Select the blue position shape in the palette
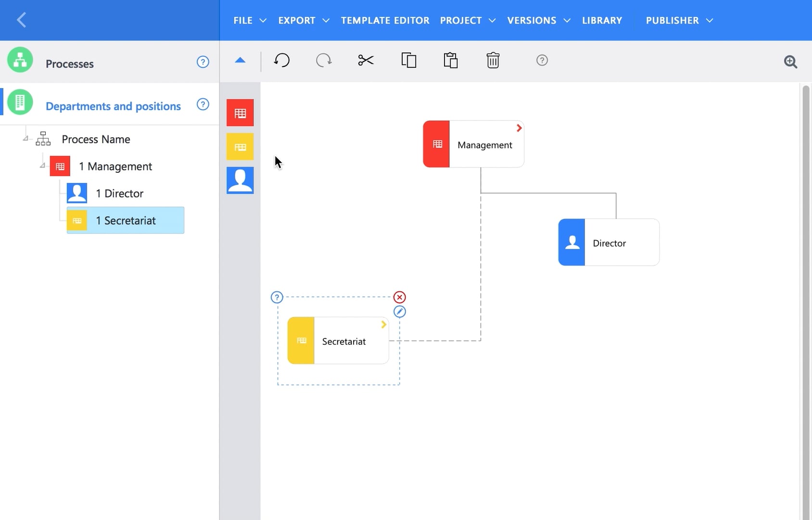The width and height of the screenshot is (812, 520). click(240, 180)
